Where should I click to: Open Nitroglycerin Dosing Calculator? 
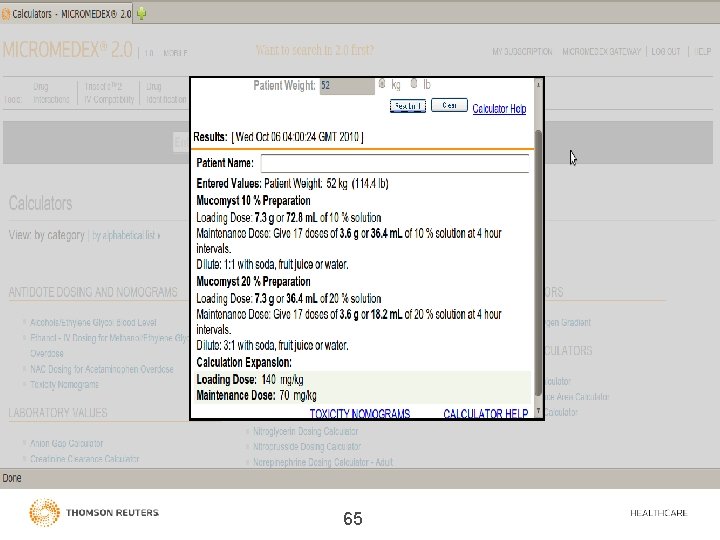point(306,431)
